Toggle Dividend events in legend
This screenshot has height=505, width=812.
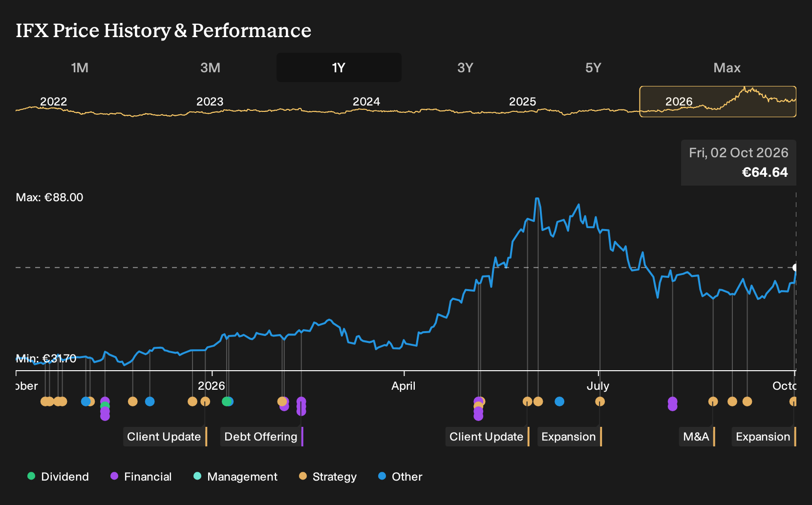click(x=58, y=477)
